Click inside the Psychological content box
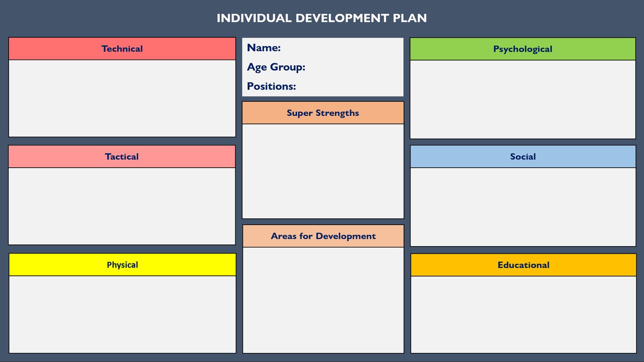The width and height of the screenshot is (644, 362). pyautogui.click(x=522, y=99)
